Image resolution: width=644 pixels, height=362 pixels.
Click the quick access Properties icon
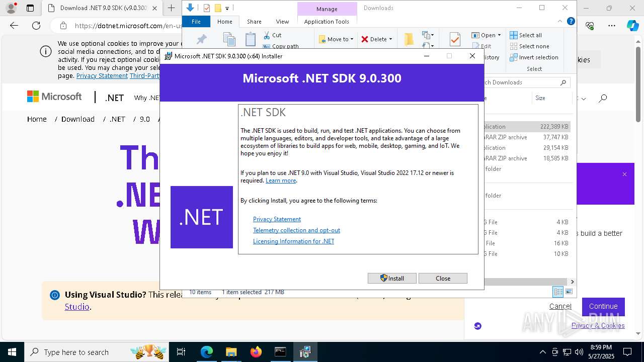point(207,8)
